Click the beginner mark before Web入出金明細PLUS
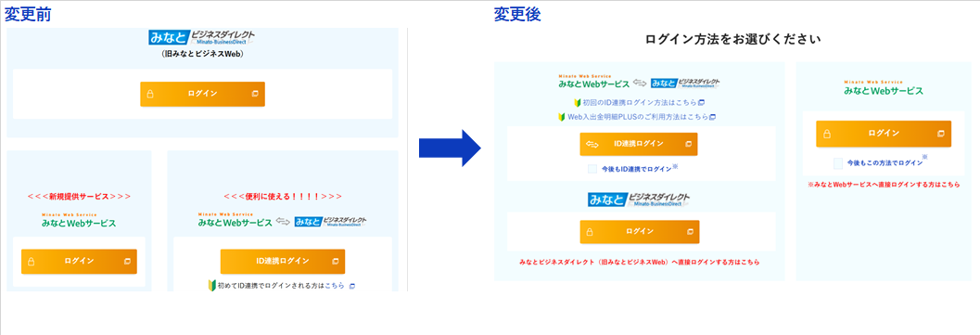 click(561, 117)
